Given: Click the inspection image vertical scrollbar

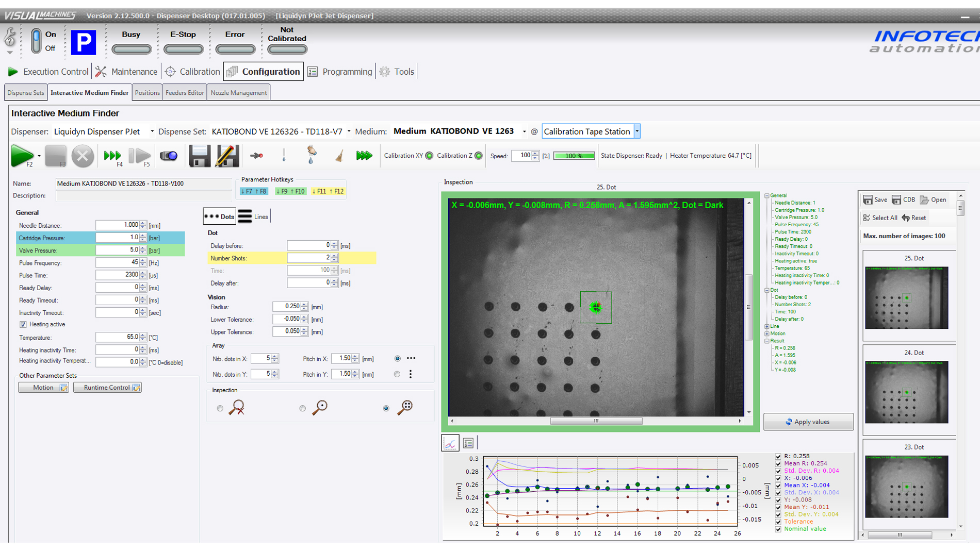Looking at the screenshot, I should pyautogui.click(x=748, y=307).
